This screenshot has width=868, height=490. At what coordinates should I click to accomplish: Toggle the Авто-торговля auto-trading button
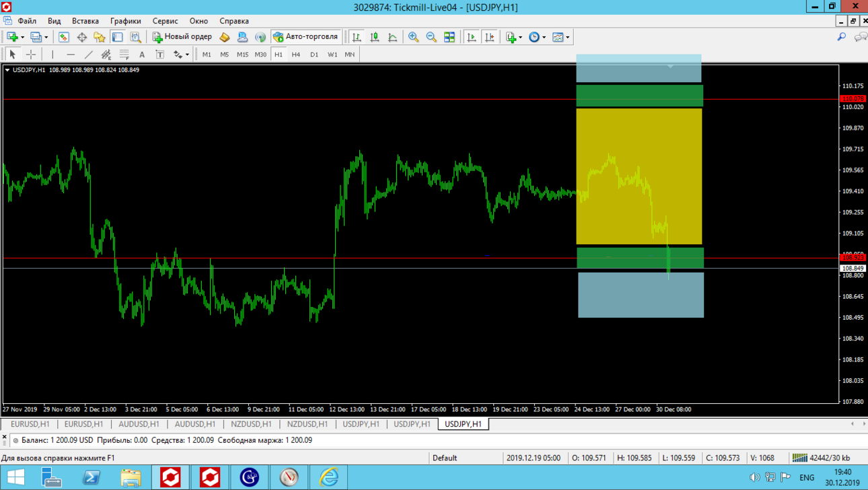click(x=305, y=37)
